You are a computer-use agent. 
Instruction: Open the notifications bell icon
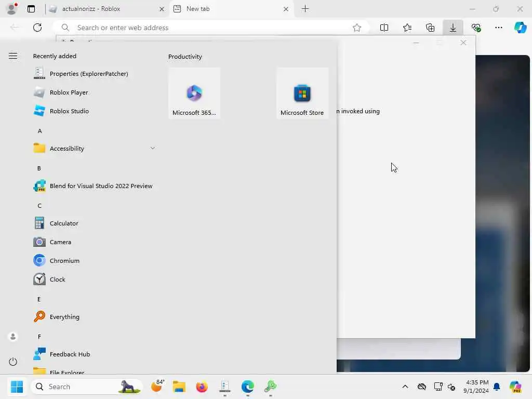pos(497,387)
